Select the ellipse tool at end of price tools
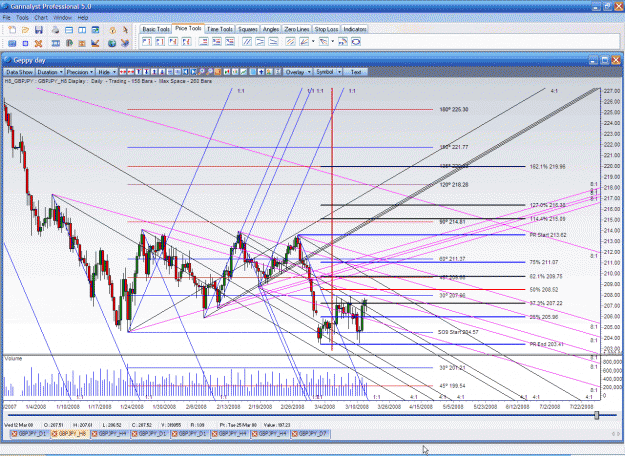Screen dimensions: 625x456 click(356, 41)
